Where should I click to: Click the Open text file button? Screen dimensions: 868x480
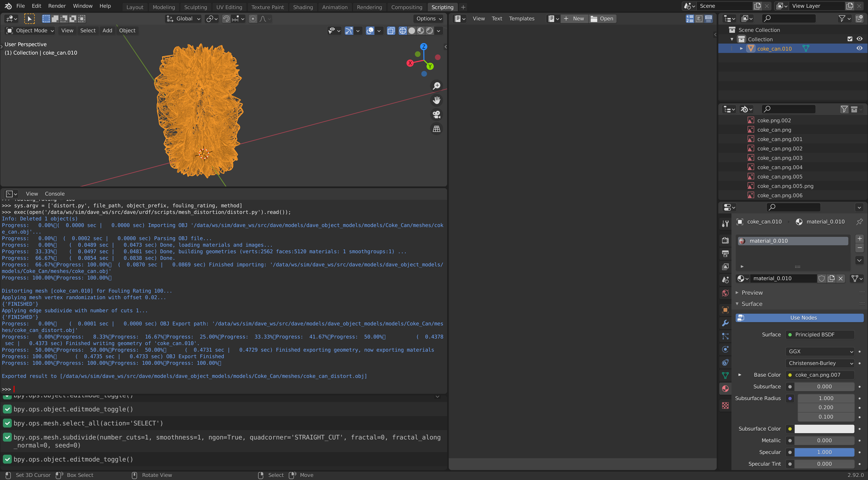coord(602,19)
